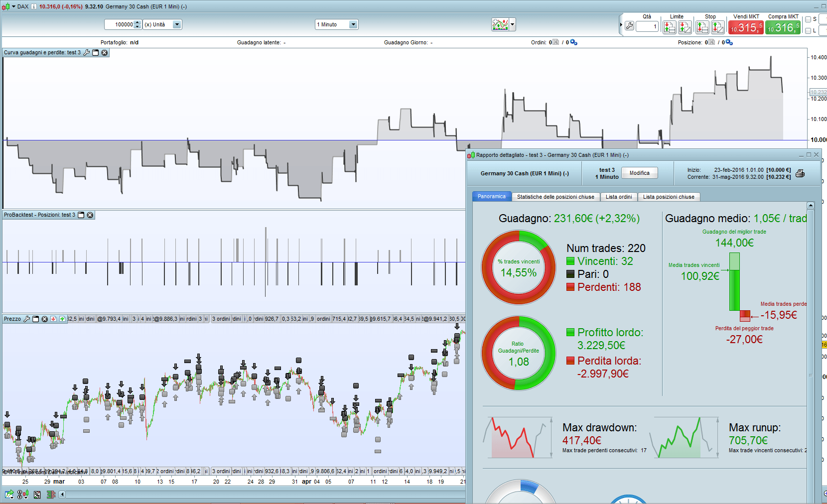Viewport: 827px width, 504px height.
Task: Open settings wrench for Curva guadagni e perdite
Action: (x=87, y=52)
